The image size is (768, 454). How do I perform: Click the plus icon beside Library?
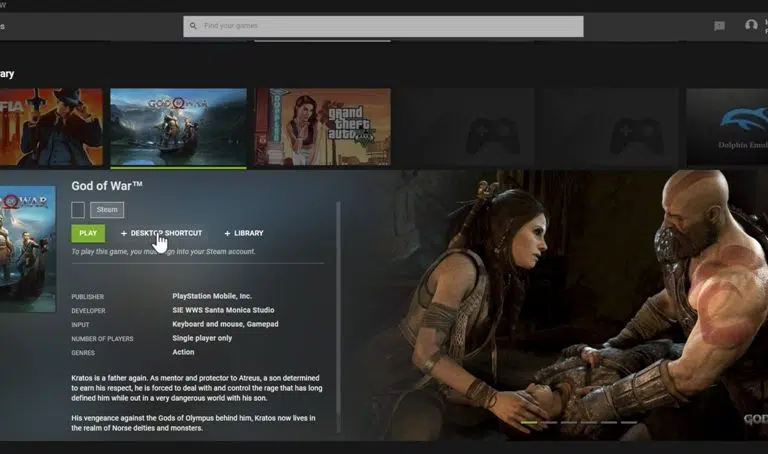(227, 233)
